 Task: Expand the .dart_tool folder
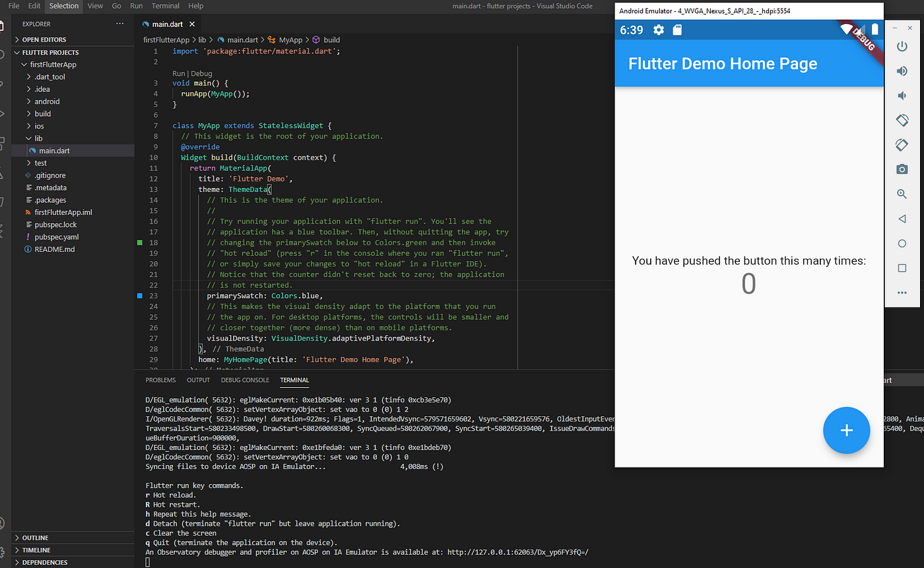(x=73, y=77)
